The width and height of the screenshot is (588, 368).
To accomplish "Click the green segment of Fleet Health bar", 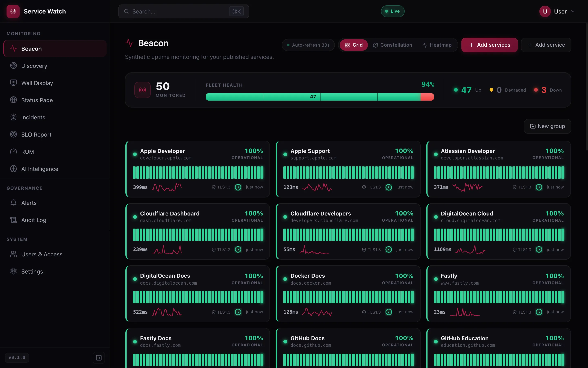I will pos(313,97).
